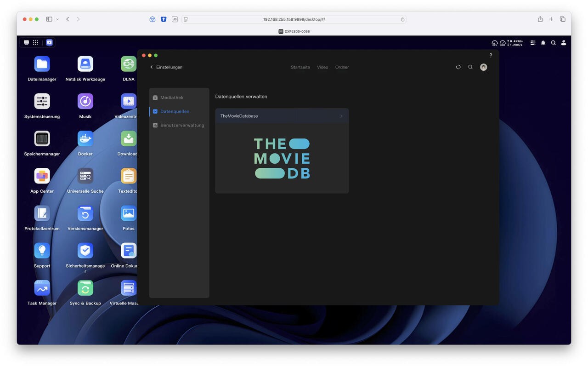Launch the Musik app icon
588x367 pixels.
85,102
